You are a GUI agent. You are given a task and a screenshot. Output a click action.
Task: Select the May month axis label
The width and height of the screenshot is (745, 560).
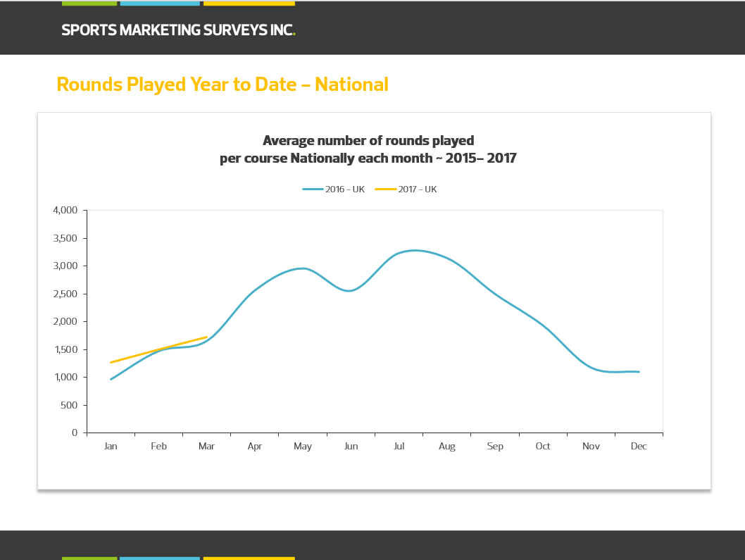303,447
